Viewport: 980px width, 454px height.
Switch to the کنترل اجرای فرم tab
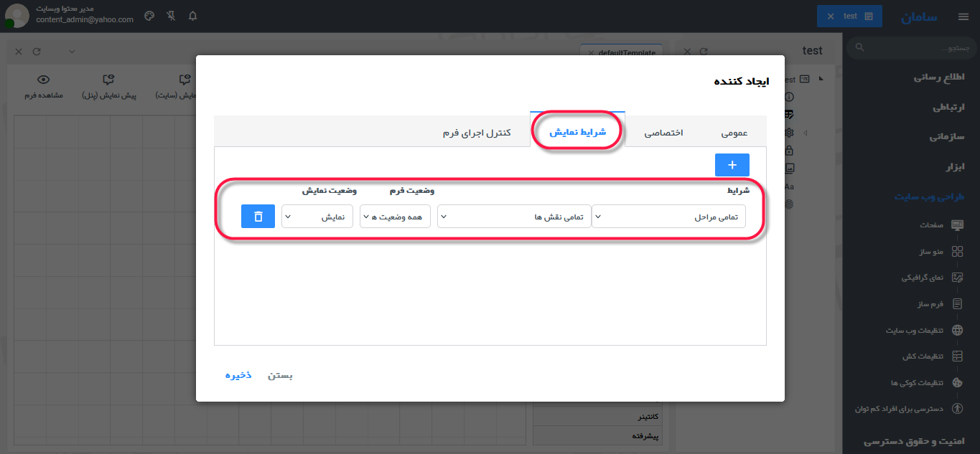click(x=477, y=133)
